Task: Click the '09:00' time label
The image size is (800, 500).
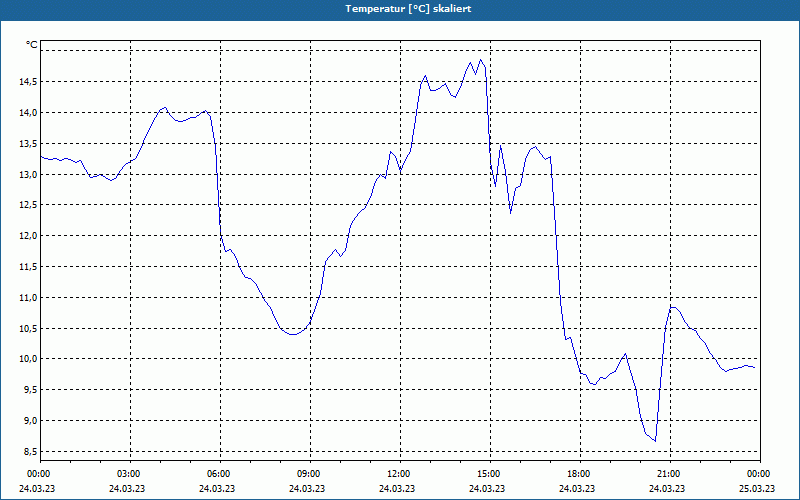Action: tap(308, 474)
